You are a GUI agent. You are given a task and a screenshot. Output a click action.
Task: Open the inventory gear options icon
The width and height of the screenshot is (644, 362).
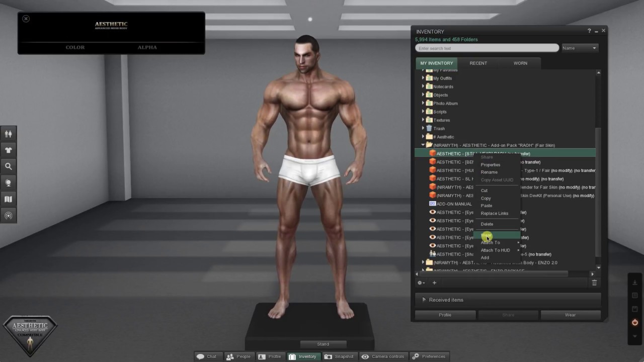coord(420,283)
